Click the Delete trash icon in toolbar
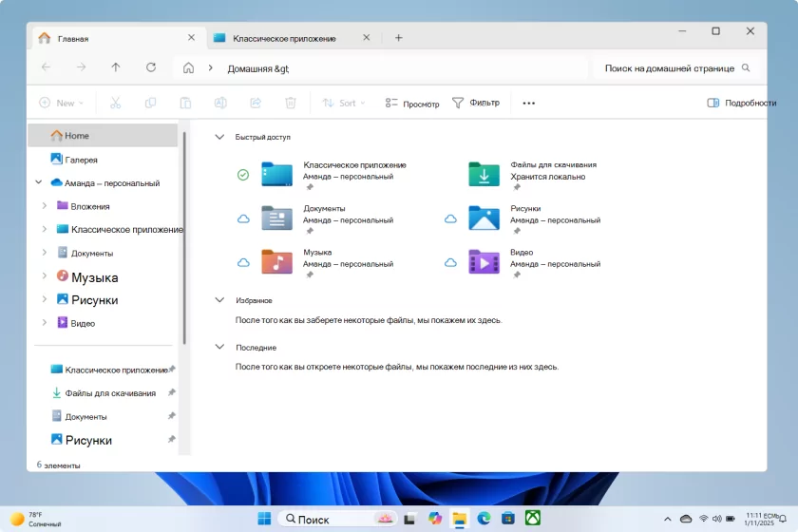The image size is (798, 532). [291, 103]
